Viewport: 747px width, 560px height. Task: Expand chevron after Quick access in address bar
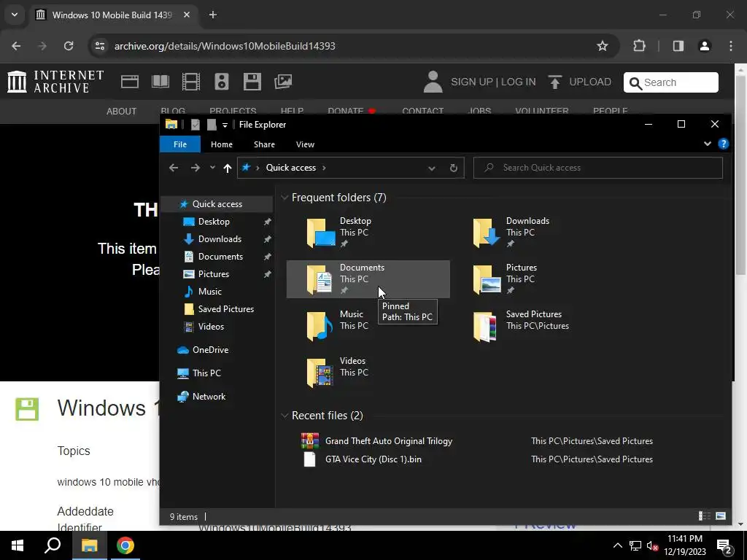[x=325, y=168]
